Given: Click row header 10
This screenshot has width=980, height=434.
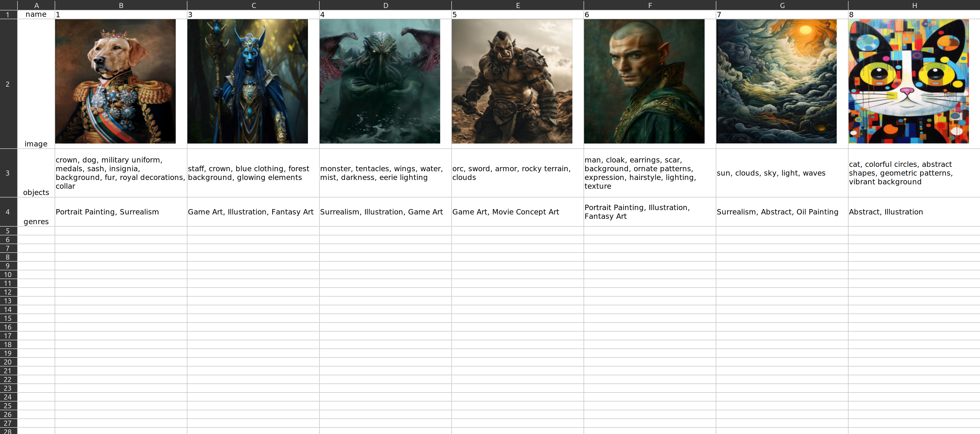Looking at the screenshot, I should tap(8, 274).
